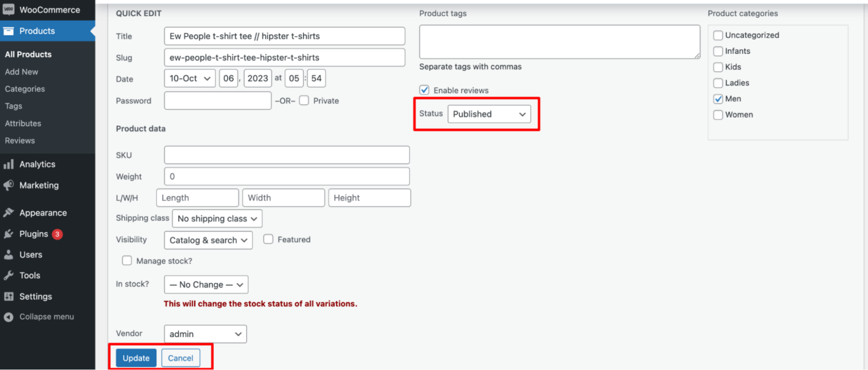Open Categories submenu under Products
Screen dimensions: 868x370
click(x=25, y=89)
